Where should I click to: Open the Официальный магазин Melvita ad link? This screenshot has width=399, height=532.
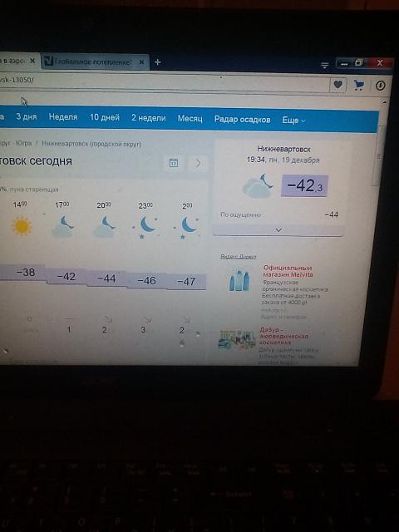(x=288, y=271)
